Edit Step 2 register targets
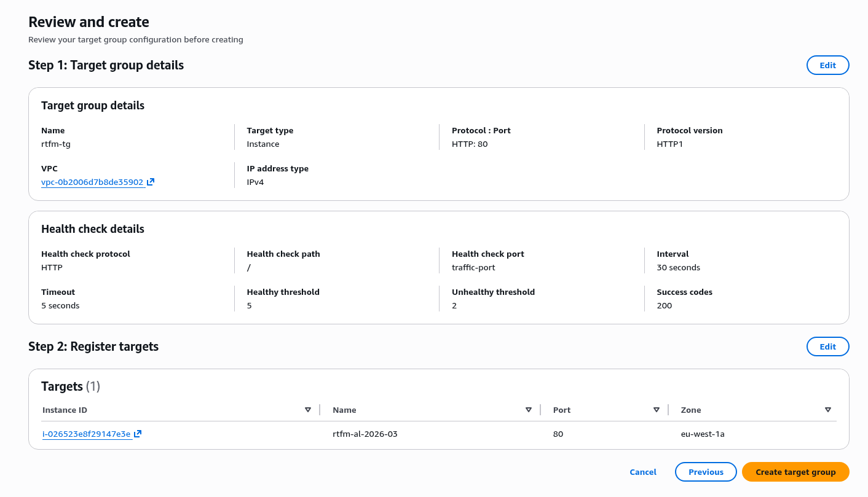 click(827, 346)
